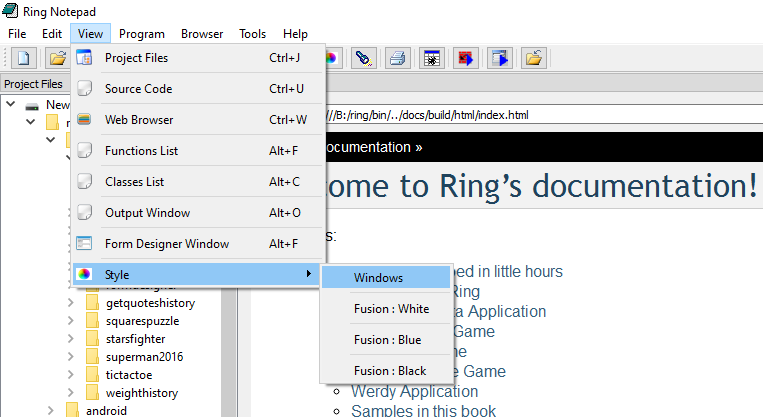
Task: Open the Tools menu
Action: [252, 34]
